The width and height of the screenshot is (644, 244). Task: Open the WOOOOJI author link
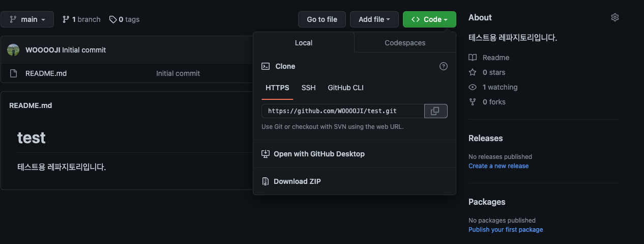[43, 50]
